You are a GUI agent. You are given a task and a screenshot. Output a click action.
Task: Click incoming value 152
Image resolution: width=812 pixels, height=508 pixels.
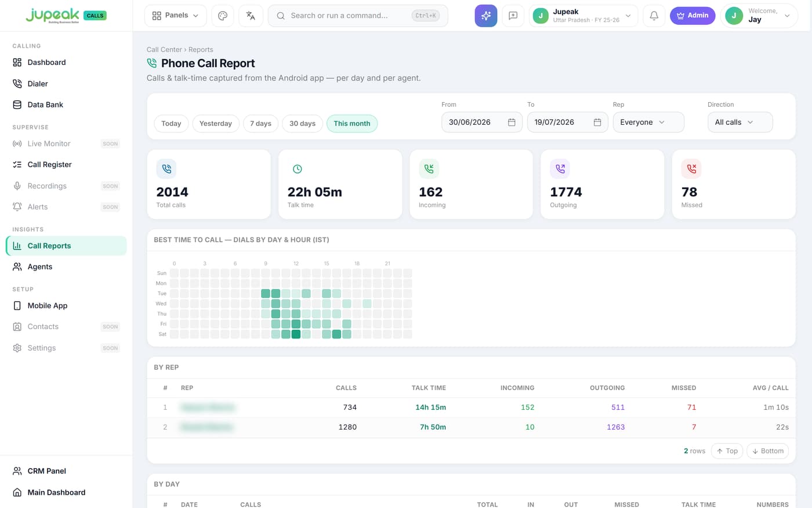527,408
